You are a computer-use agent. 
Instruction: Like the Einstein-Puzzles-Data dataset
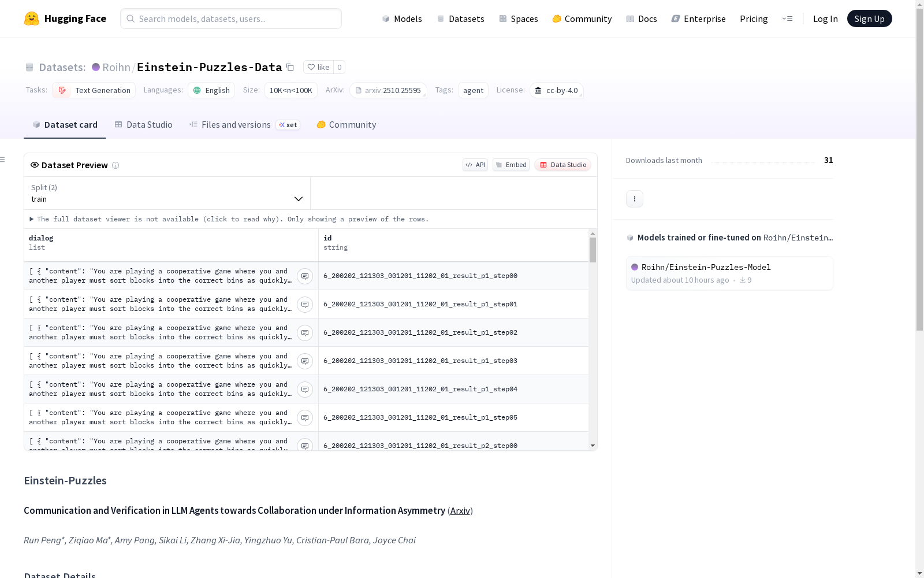click(x=318, y=67)
